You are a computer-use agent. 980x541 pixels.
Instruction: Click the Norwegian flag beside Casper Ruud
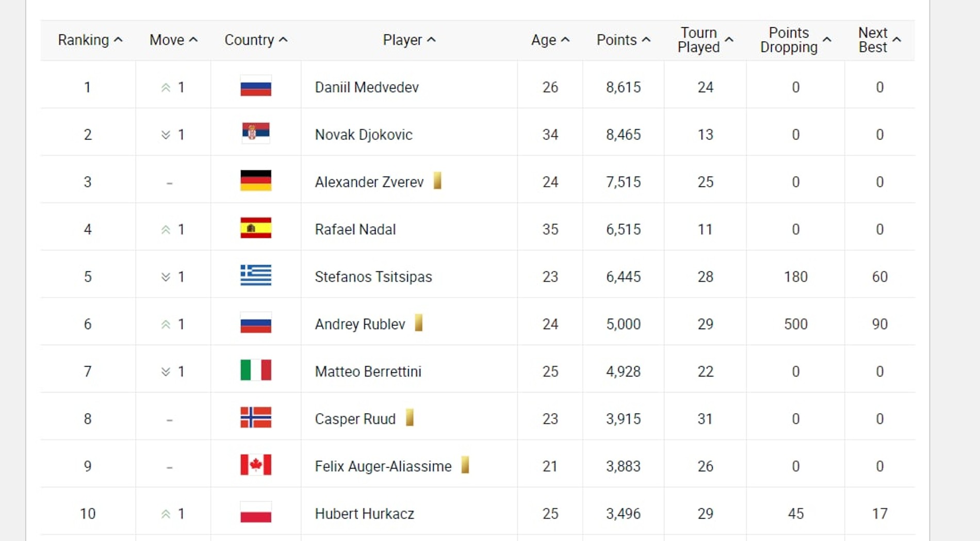pos(255,418)
